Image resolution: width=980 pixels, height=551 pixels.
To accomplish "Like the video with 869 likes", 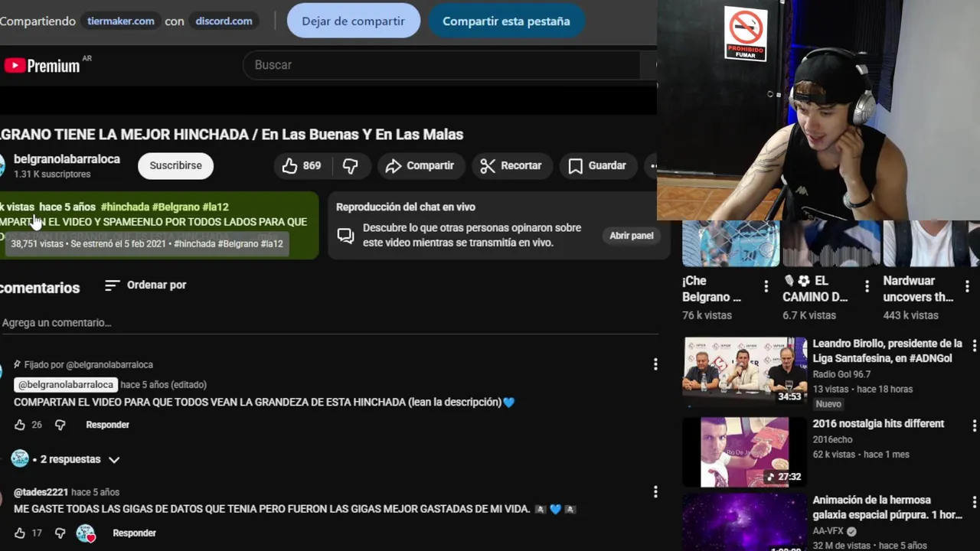I will (x=302, y=165).
